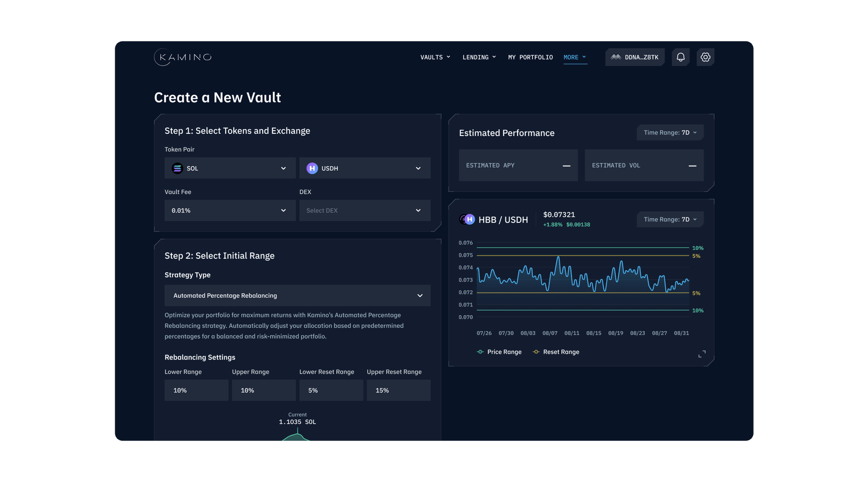Viewport: 868px width, 482px height.
Task: Click the $0.07321 price value
Action: click(559, 215)
